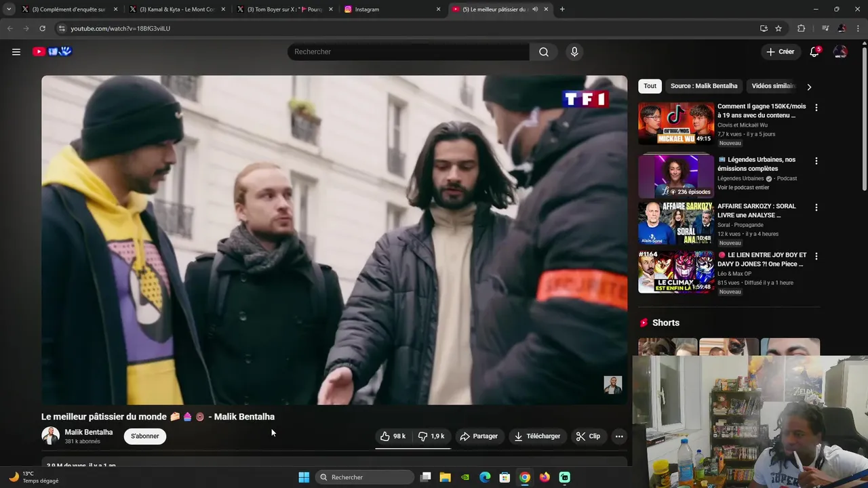Open File Explorer from taskbar
The image size is (868, 488).
[x=445, y=477]
